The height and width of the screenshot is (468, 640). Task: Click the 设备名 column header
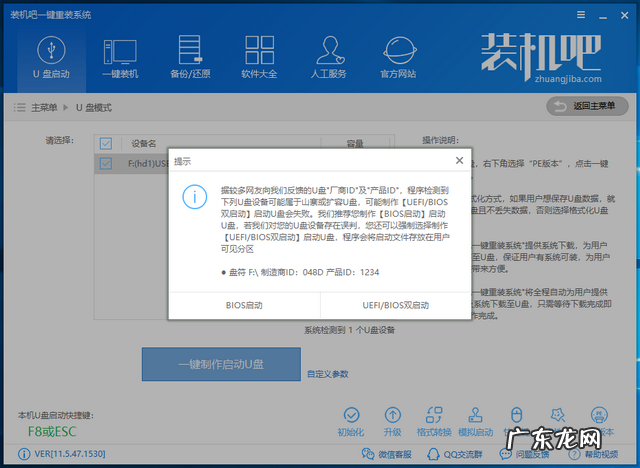[x=144, y=143]
